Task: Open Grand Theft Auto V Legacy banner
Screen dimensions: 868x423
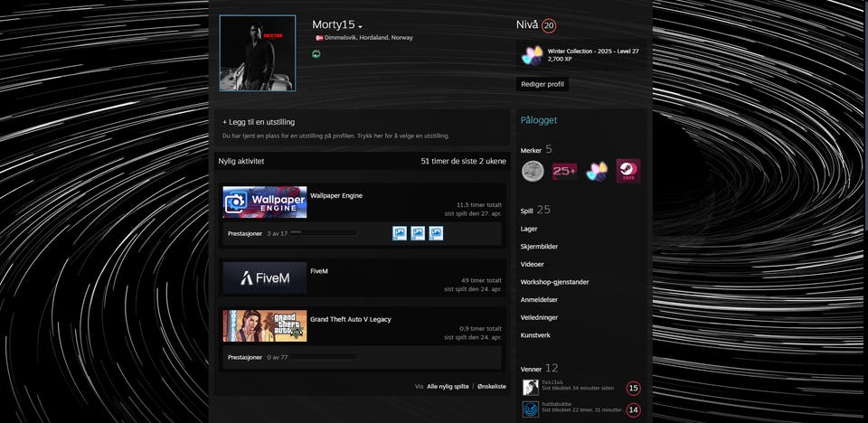Action: click(x=265, y=325)
